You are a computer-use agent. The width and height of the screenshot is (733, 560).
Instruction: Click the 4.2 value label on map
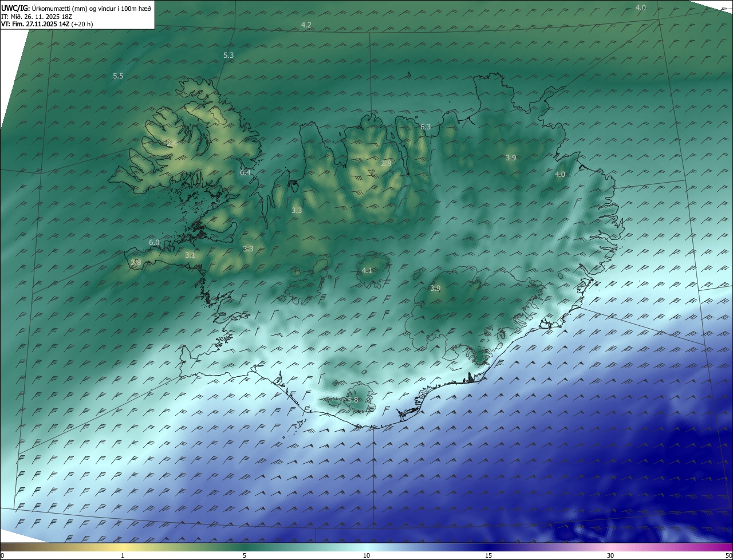306,25
